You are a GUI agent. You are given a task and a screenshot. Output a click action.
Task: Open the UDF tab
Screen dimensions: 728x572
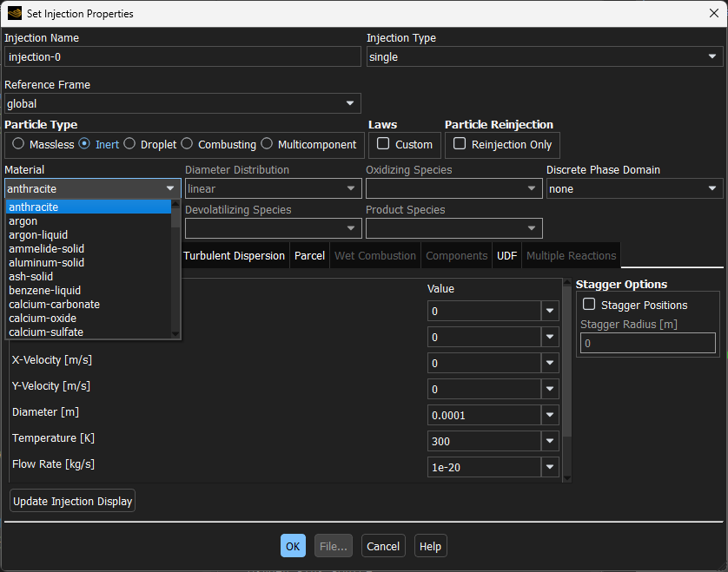(x=506, y=255)
